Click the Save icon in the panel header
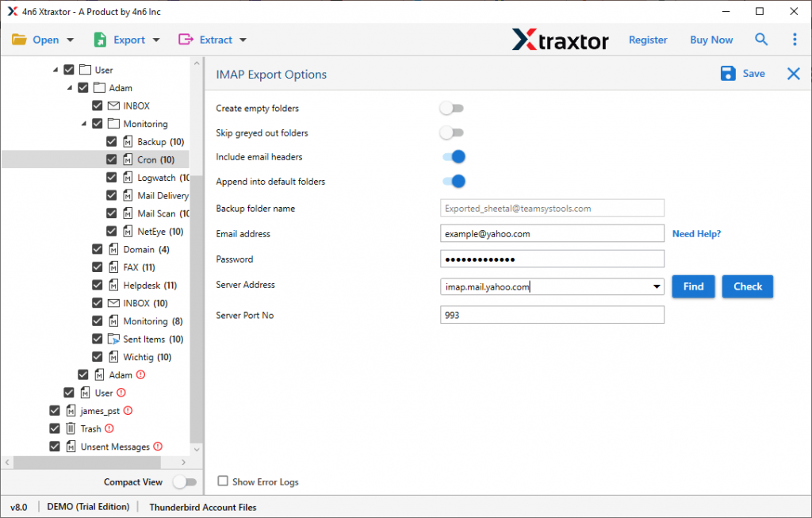Viewport: 812px width, 518px height. point(727,73)
